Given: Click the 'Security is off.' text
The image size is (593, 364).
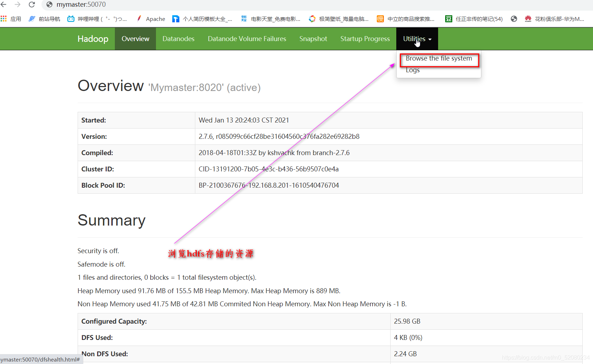Looking at the screenshot, I should coord(98,251).
